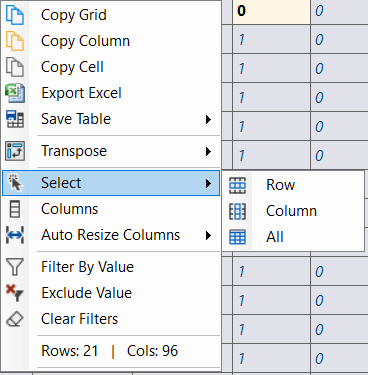Click the orange Copy Column icon

coord(15,41)
